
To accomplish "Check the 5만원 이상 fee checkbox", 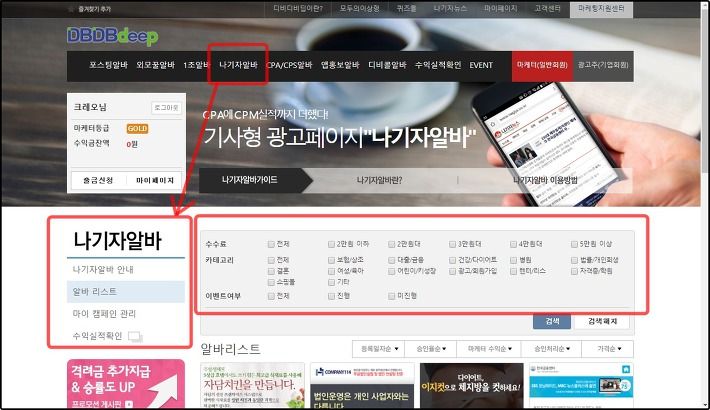I will coord(574,244).
